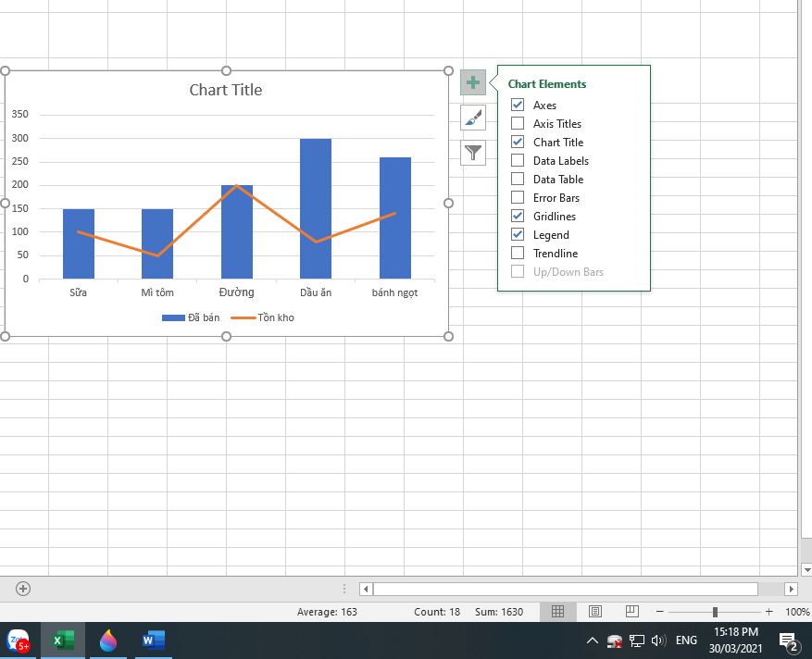This screenshot has height=659, width=812.
Task: Click the network tray icon
Action: coord(636,640)
